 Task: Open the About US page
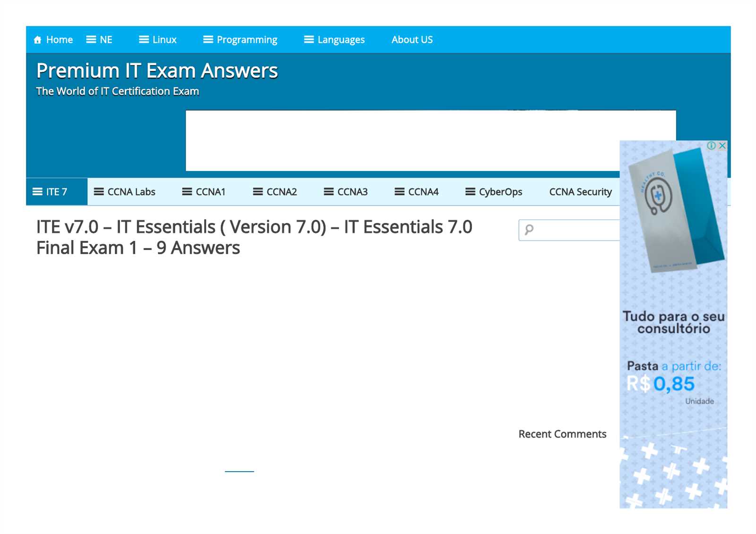click(412, 40)
